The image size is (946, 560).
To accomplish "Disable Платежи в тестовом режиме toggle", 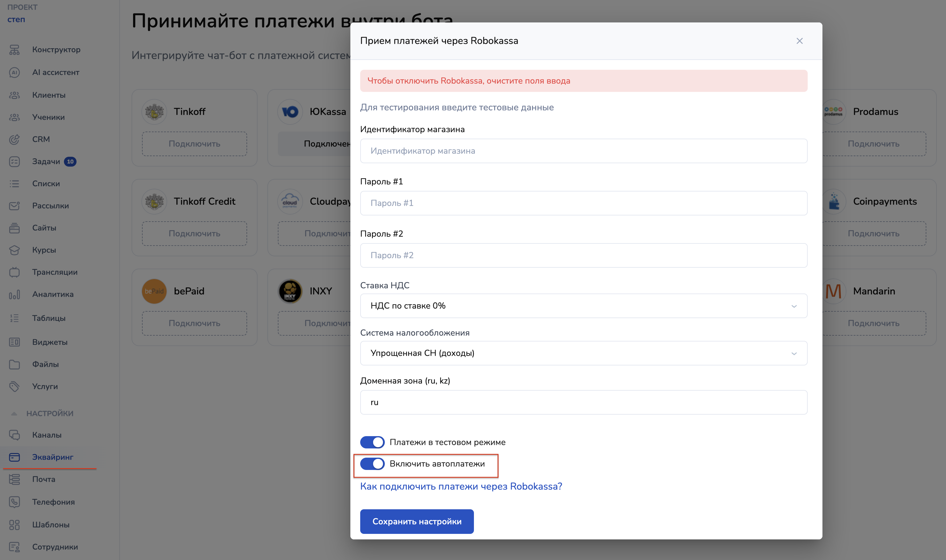I will [x=372, y=442].
